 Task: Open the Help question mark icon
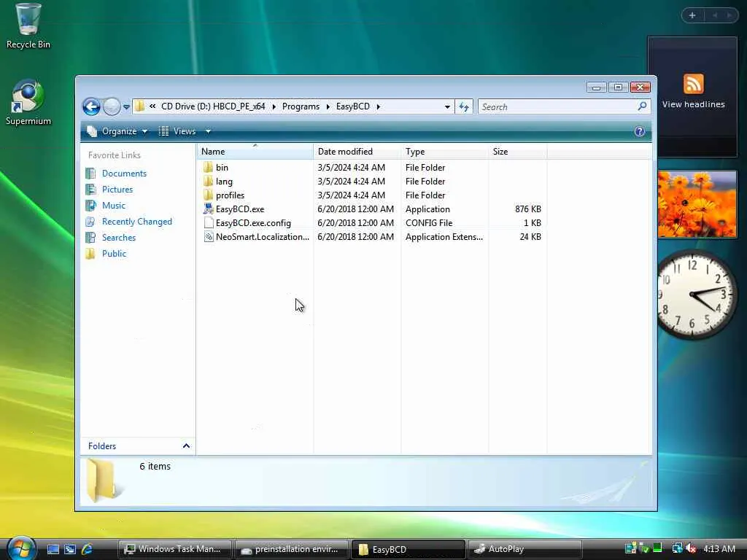(x=639, y=131)
